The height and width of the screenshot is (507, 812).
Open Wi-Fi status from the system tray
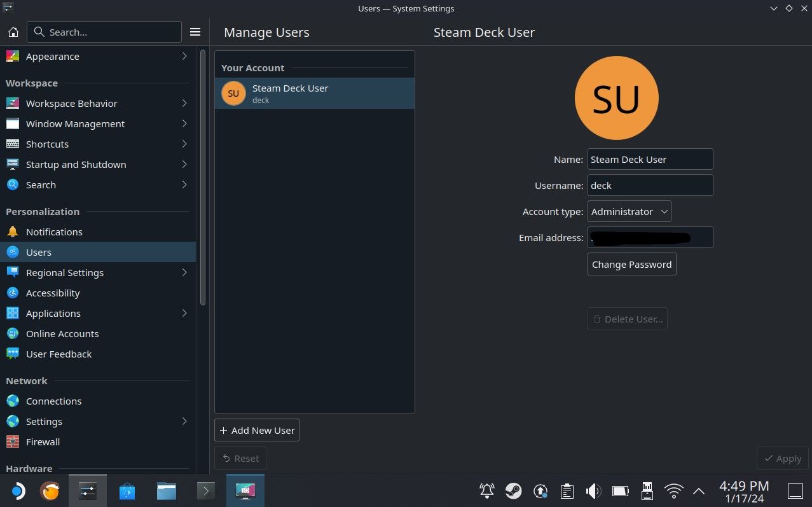pyautogui.click(x=673, y=490)
